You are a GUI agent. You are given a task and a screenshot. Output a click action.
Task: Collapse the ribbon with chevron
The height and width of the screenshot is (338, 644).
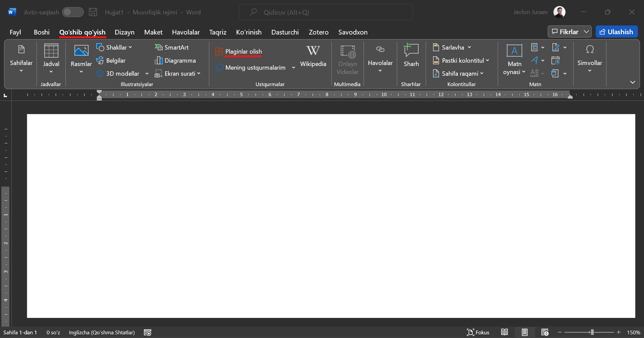pyautogui.click(x=632, y=82)
